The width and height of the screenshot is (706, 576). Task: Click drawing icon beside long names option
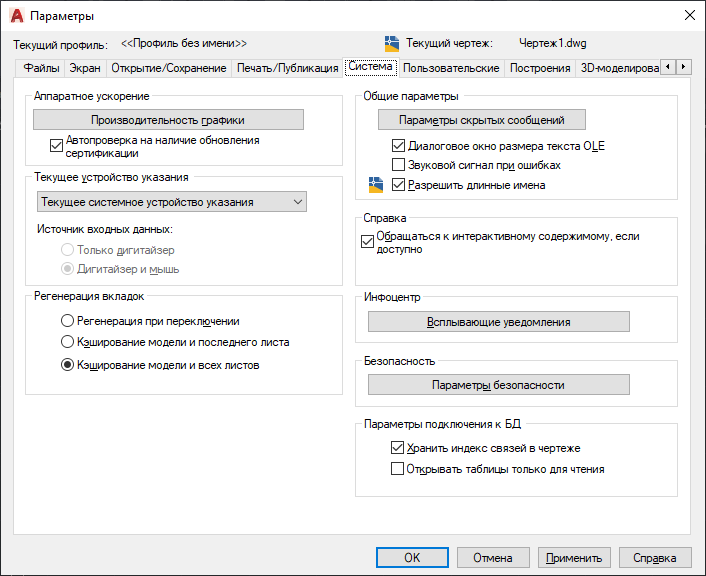[376, 185]
